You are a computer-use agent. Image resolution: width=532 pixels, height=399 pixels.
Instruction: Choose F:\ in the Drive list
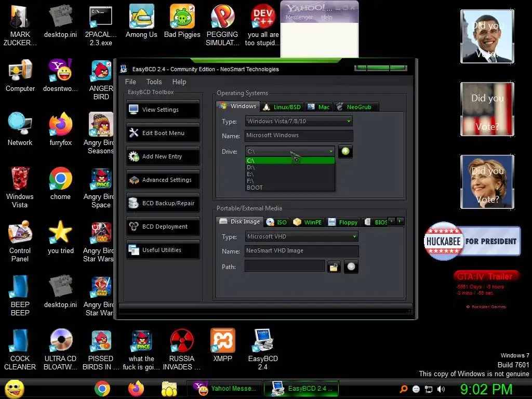point(290,181)
